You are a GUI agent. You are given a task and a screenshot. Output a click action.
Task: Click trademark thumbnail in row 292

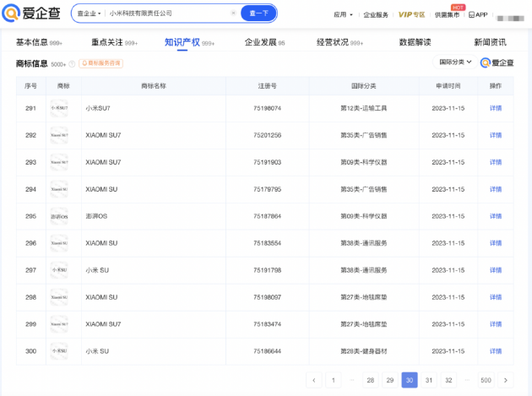(59, 135)
